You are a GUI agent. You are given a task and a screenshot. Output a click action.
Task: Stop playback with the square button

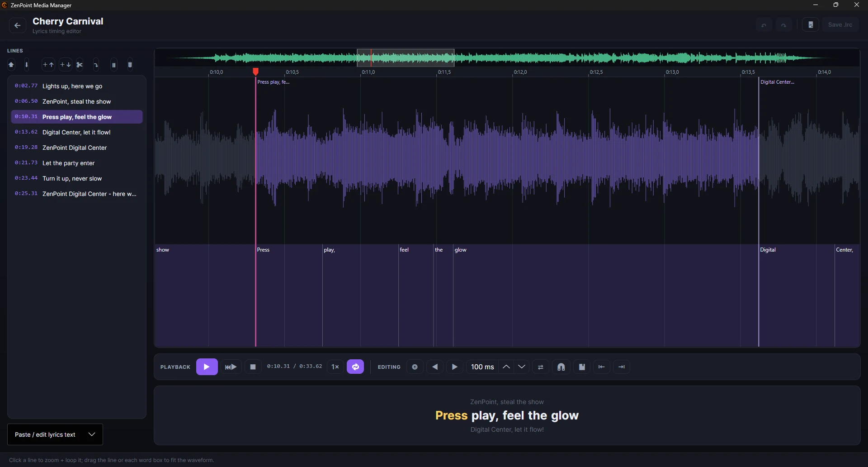coord(253,367)
